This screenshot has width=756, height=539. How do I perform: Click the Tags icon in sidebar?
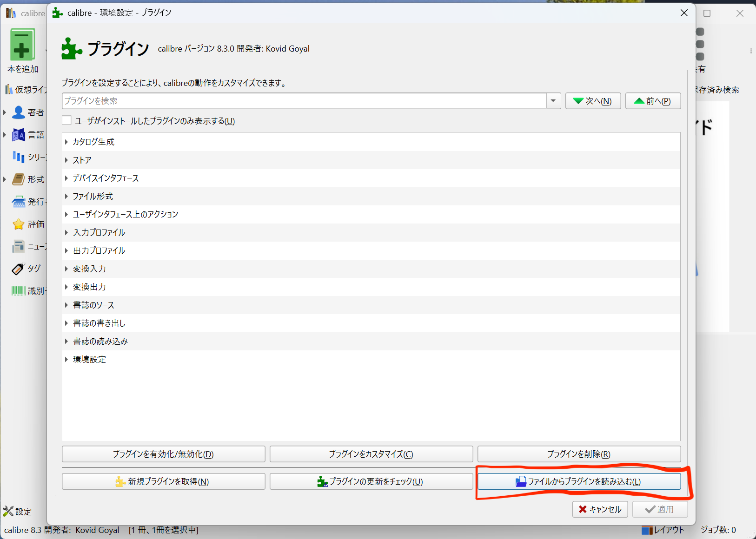point(19,269)
